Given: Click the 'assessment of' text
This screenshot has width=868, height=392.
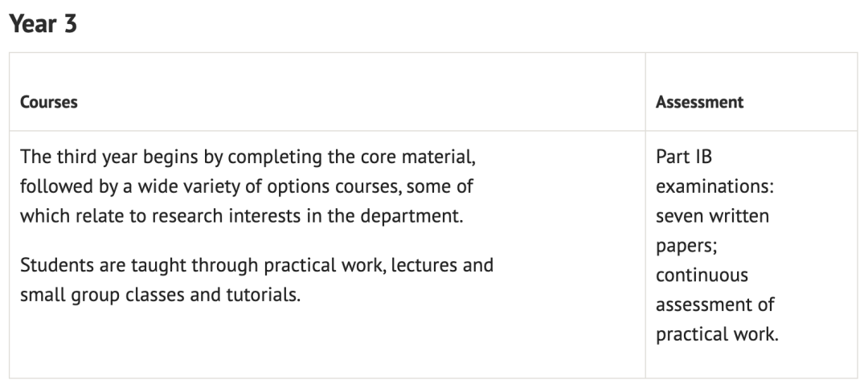Looking at the screenshot, I should pos(714,304).
